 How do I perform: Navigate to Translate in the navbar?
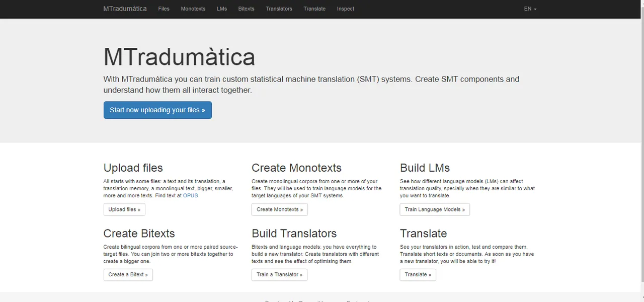tap(314, 9)
